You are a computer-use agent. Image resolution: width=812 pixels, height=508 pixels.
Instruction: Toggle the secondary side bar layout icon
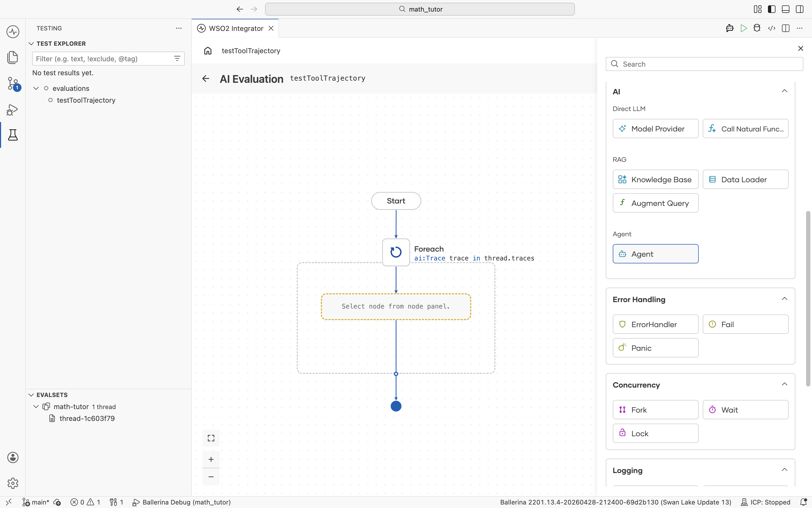pos(800,9)
